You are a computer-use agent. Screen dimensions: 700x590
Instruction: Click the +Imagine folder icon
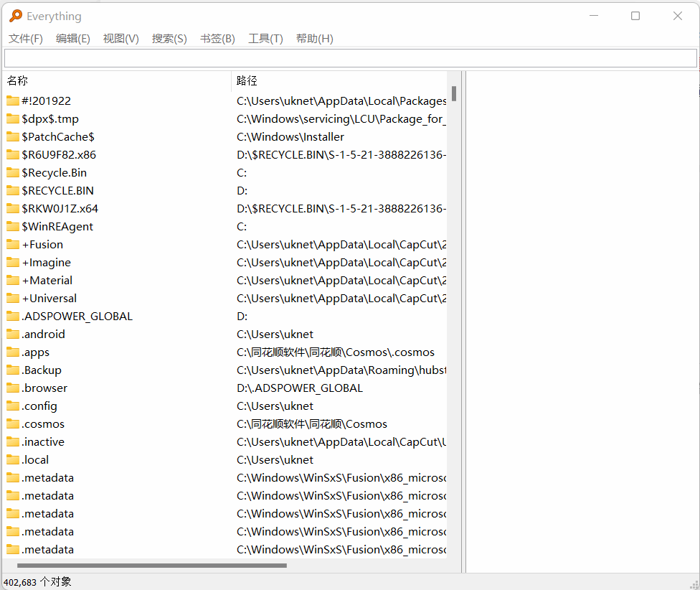pos(13,262)
